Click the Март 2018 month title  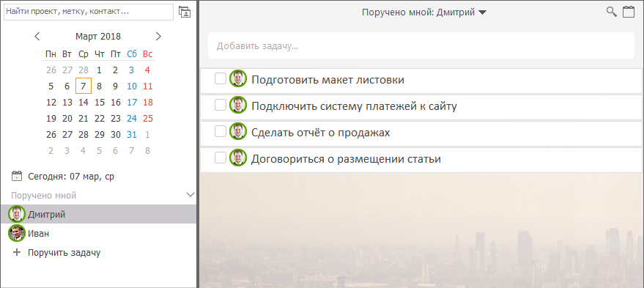(98, 36)
